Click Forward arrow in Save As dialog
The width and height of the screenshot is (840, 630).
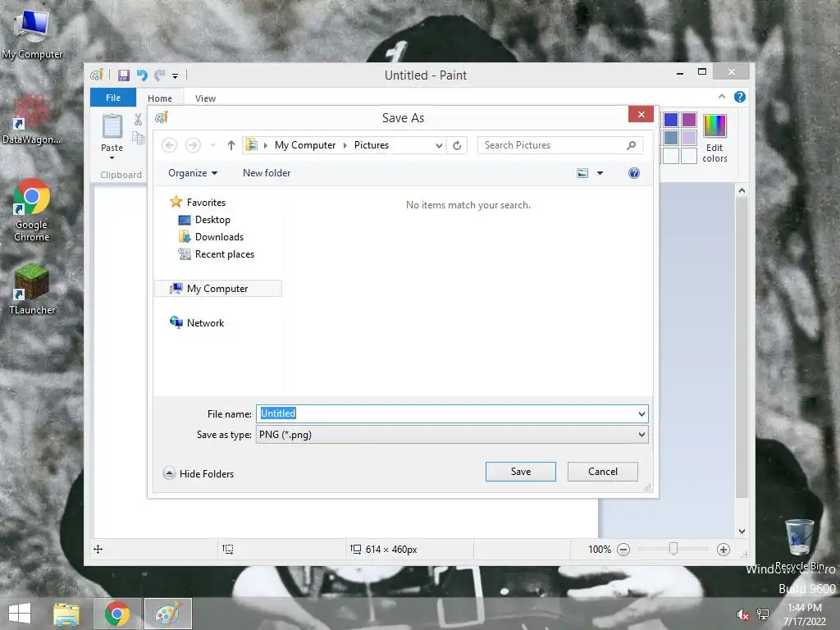[x=193, y=145]
